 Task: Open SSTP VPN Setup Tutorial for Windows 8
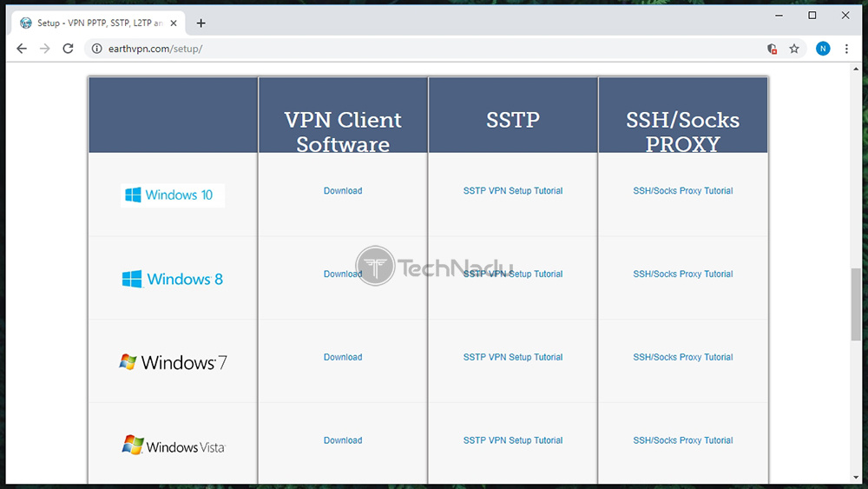pyautogui.click(x=513, y=274)
